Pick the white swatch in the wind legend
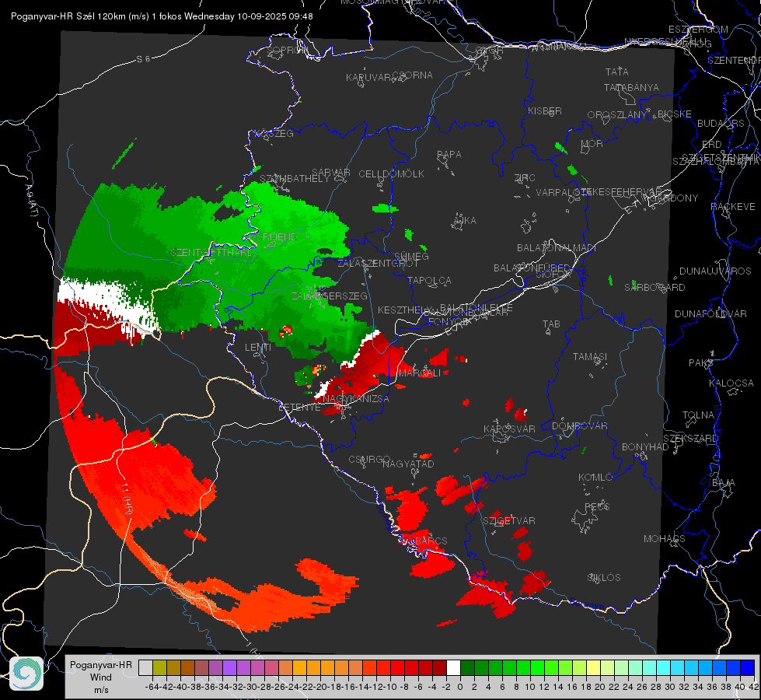 tap(453, 667)
